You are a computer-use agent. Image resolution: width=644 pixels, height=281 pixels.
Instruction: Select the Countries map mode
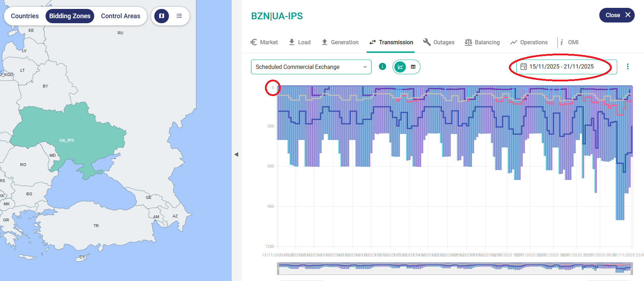pyautogui.click(x=25, y=16)
